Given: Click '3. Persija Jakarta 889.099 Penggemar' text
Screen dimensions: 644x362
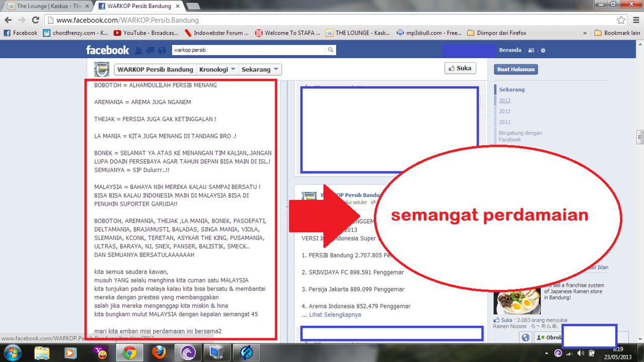Looking at the screenshot, I should point(353,289).
